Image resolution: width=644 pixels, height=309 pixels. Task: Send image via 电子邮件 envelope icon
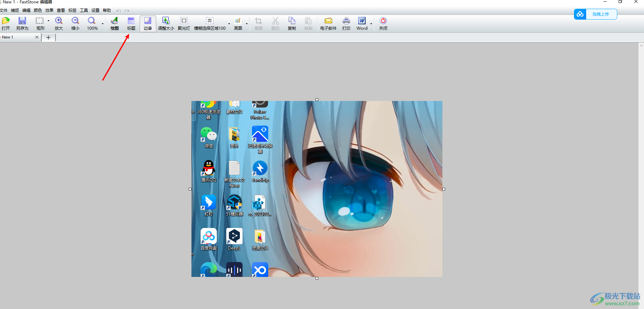click(x=328, y=21)
